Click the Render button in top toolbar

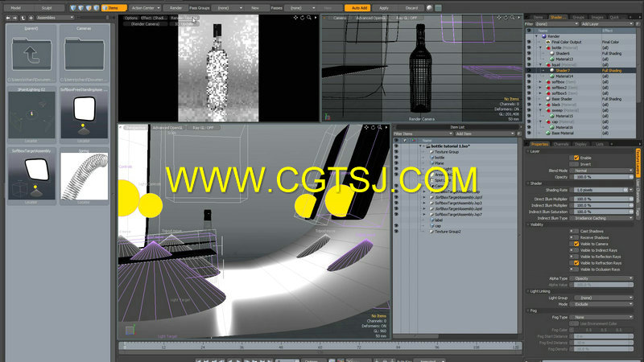(175, 8)
